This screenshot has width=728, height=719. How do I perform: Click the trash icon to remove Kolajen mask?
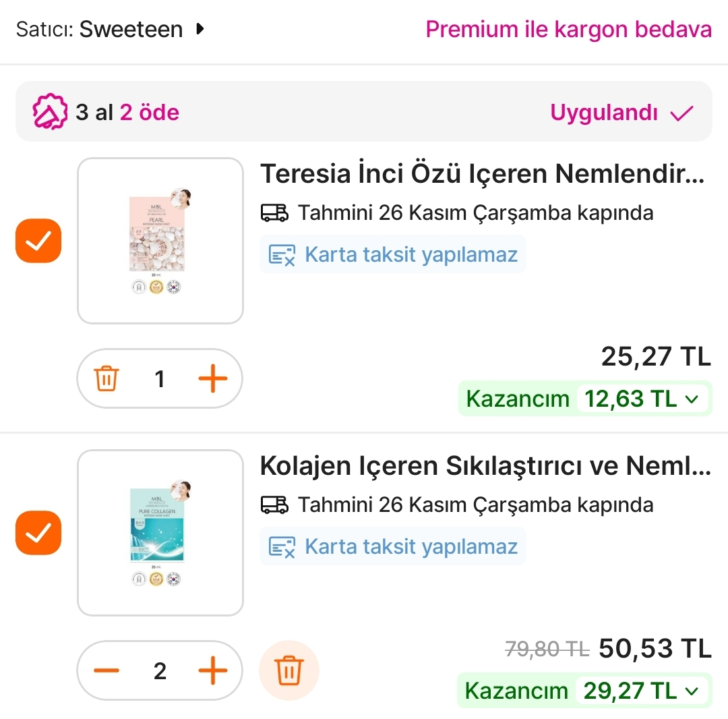pos(289,670)
